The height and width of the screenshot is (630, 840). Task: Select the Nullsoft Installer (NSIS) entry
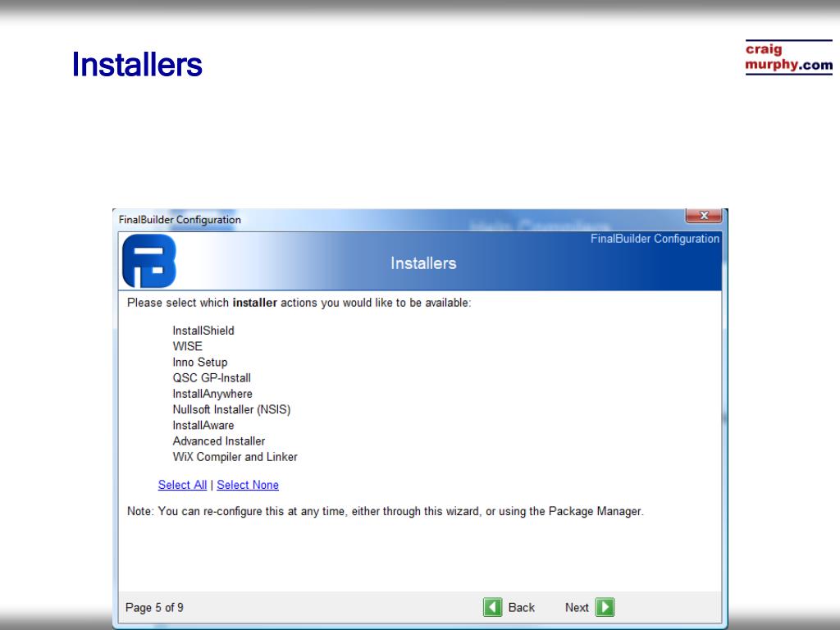pyautogui.click(x=231, y=409)
